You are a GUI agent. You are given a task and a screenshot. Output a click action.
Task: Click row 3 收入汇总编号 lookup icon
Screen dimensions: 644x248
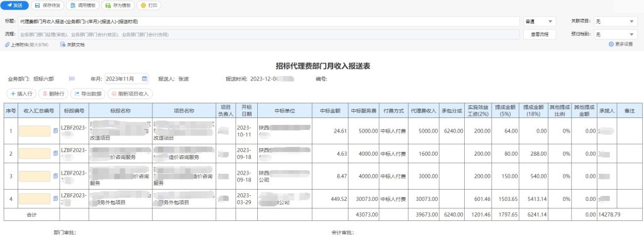55,176
